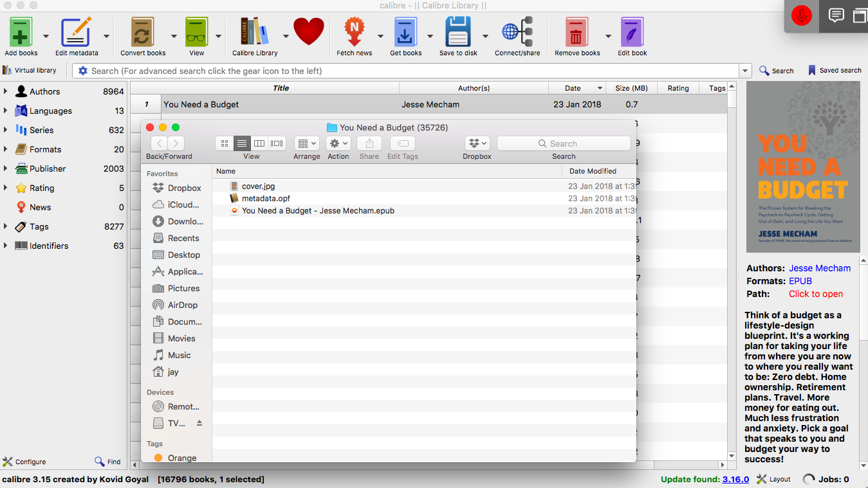This screenshot has height=488, width=868.
Task: Click the Finder Search field
Action: click(564, 143)
